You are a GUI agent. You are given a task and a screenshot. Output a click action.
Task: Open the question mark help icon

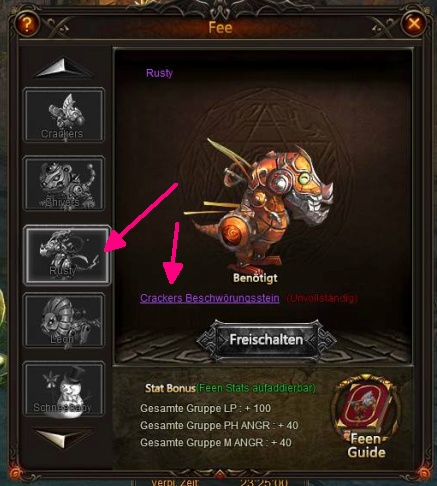click(27, 24)
